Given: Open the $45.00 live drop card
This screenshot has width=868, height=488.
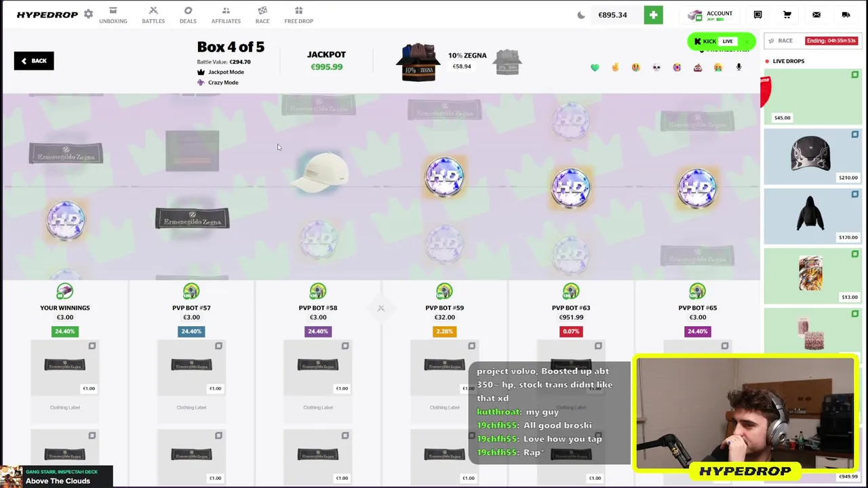Looking at the screenshot, I should pyautogui.click(x=813, y=97).
